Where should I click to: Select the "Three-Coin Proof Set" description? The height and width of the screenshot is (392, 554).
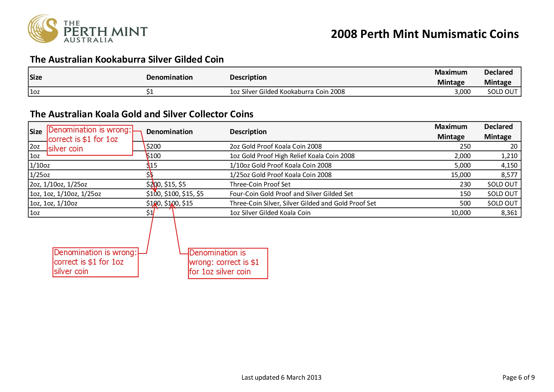[260, 184]
